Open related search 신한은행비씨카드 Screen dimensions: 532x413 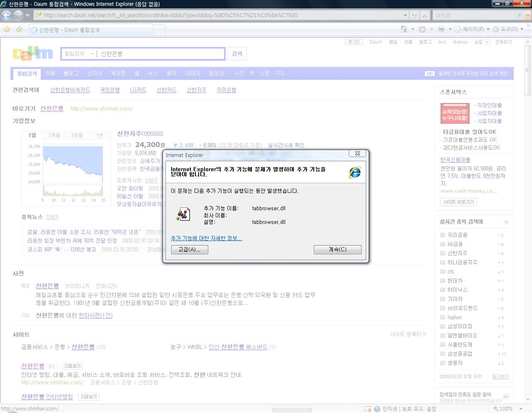tap(70, 90)
